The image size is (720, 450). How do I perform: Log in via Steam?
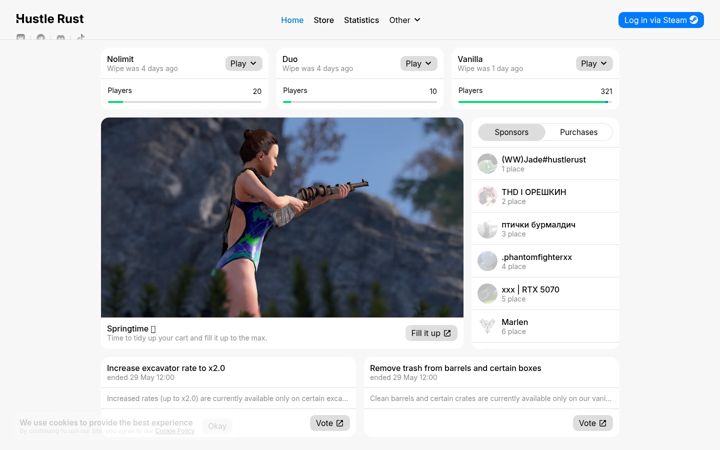pyautogui.click(x=661, y=20)
